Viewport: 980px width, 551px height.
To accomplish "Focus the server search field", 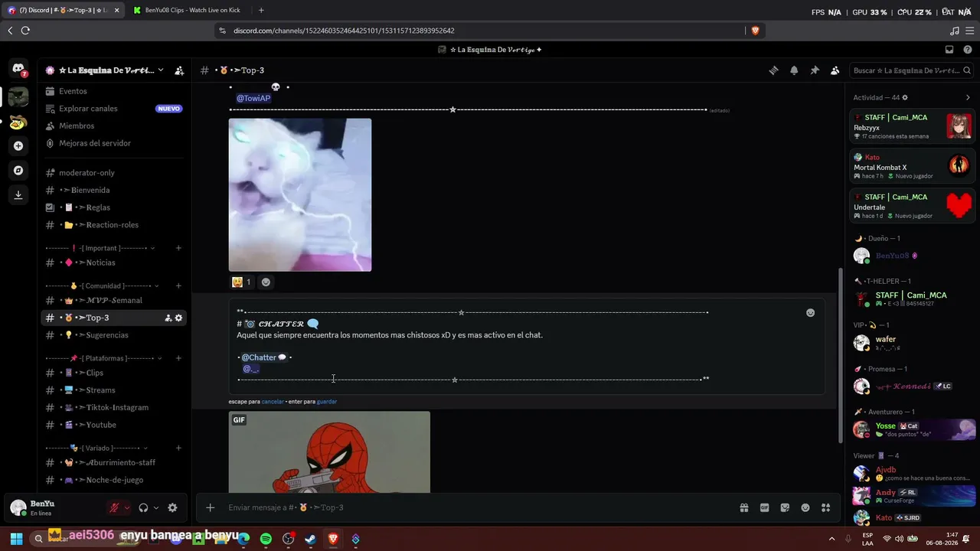I will coord(911,70).
